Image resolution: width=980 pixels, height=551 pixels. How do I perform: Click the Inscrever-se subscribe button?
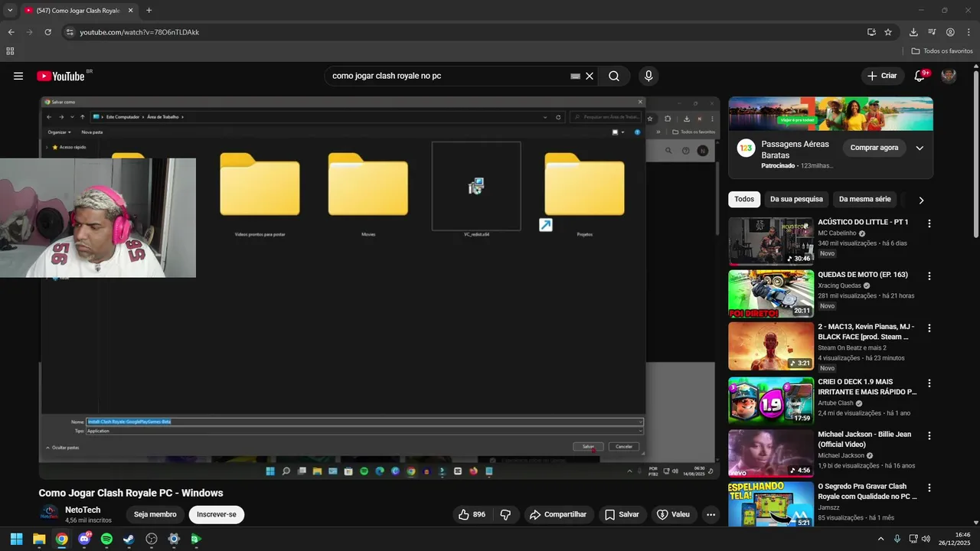click(217, 514)
